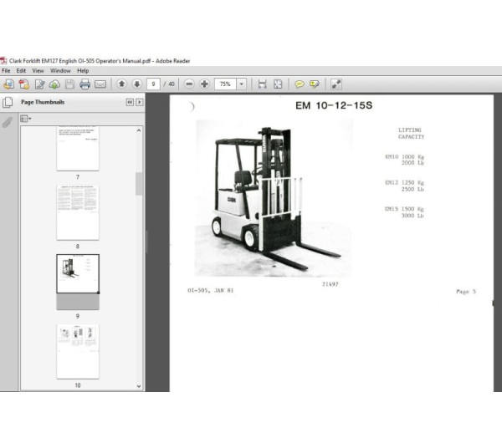Screen dimensions: 502x448
Task: Select the highlight text tool icon
Action: pos(315,84)
